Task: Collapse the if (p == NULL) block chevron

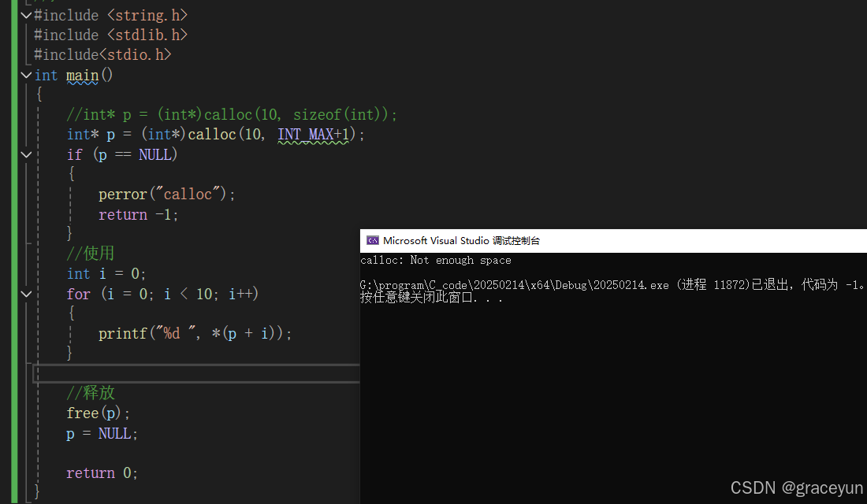Action: tap(26, 154)
